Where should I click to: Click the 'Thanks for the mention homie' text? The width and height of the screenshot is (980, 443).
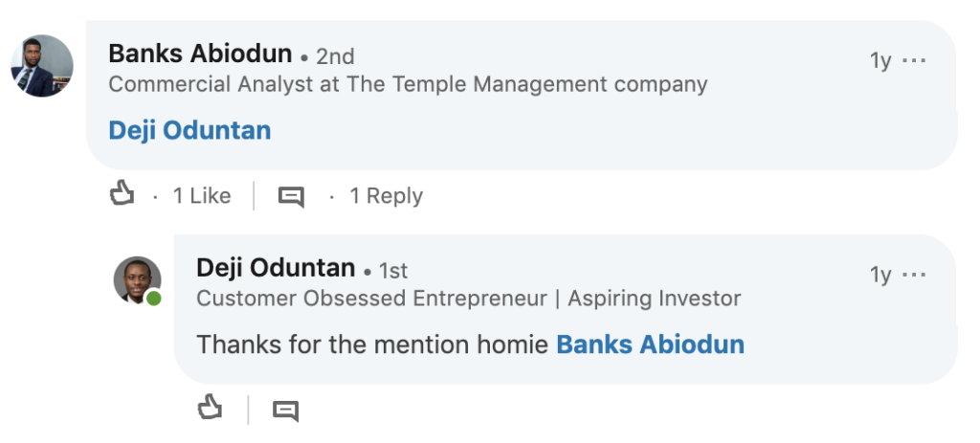click(372, 344)
